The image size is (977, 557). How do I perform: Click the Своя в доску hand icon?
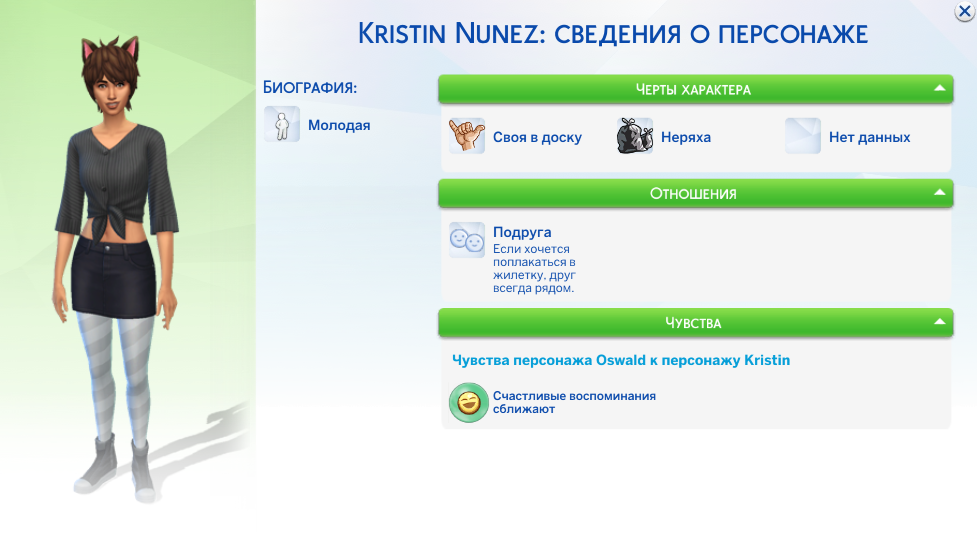(467, 136)
